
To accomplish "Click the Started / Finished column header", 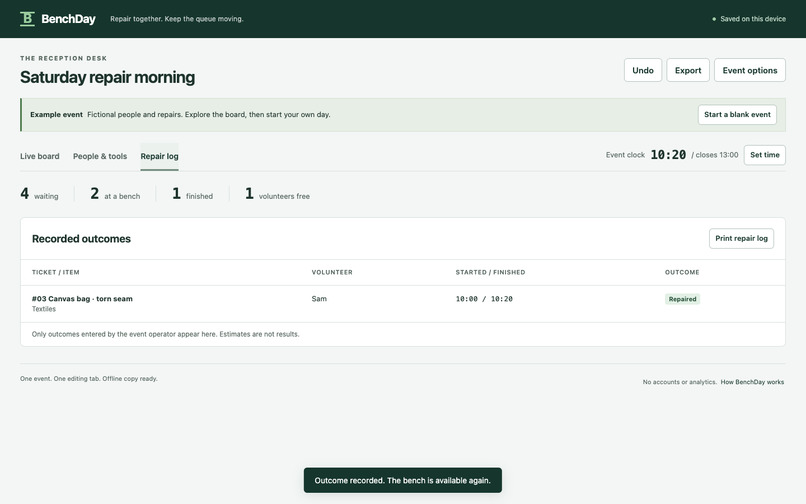I will click(x=490, y=272).
